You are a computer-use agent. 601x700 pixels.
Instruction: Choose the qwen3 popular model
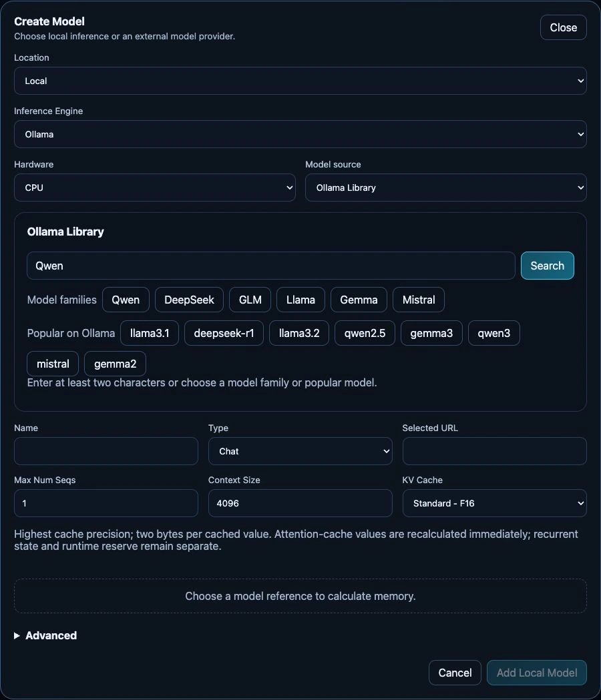tap(493, 333)
